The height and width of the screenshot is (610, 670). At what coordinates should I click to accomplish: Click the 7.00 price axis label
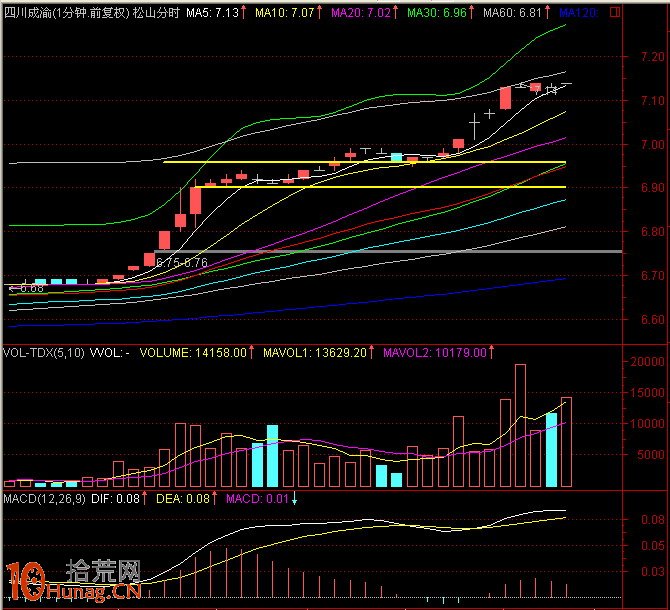click(652, 145)
